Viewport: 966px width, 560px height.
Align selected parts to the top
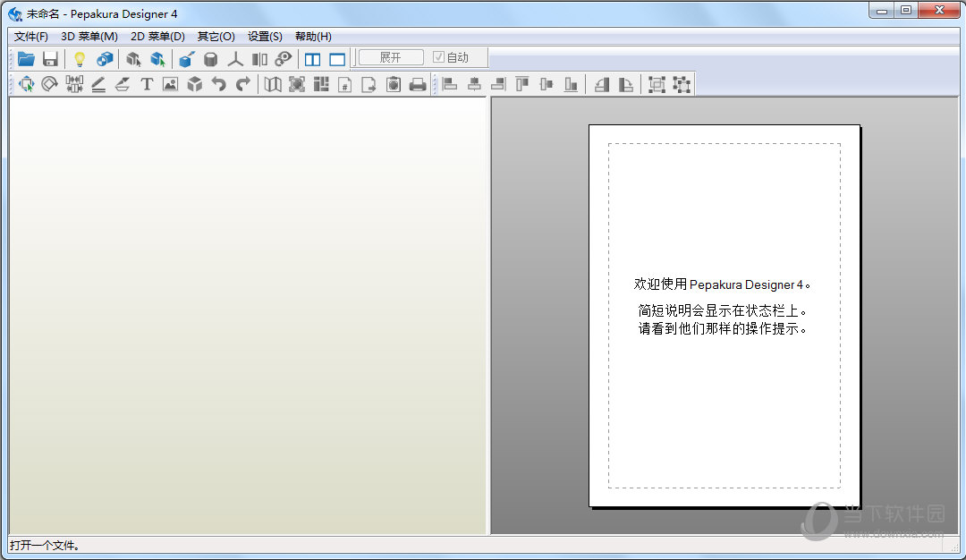pyautogui.click(x=522, y=84)
